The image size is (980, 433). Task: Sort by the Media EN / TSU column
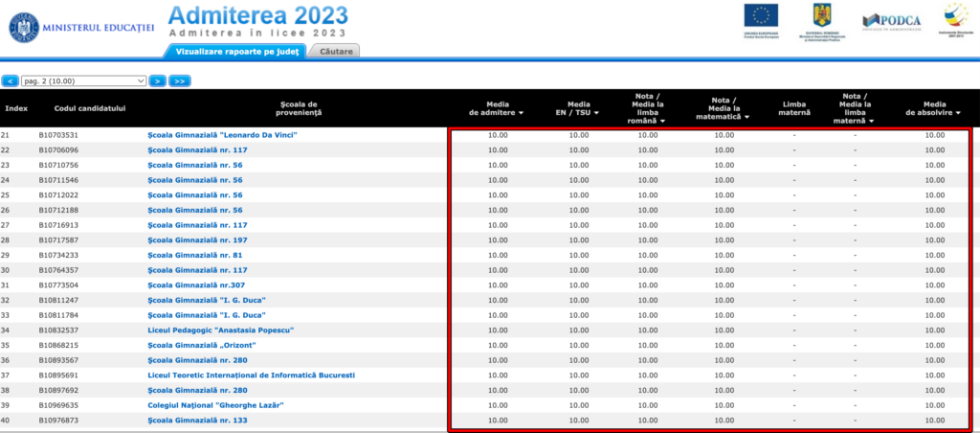tap(578, 108)
